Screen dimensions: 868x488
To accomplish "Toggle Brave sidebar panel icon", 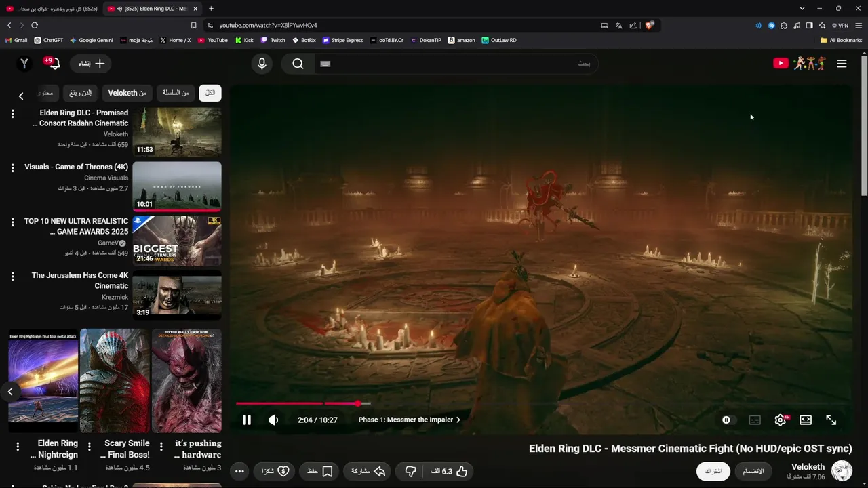I will (809, 26).
